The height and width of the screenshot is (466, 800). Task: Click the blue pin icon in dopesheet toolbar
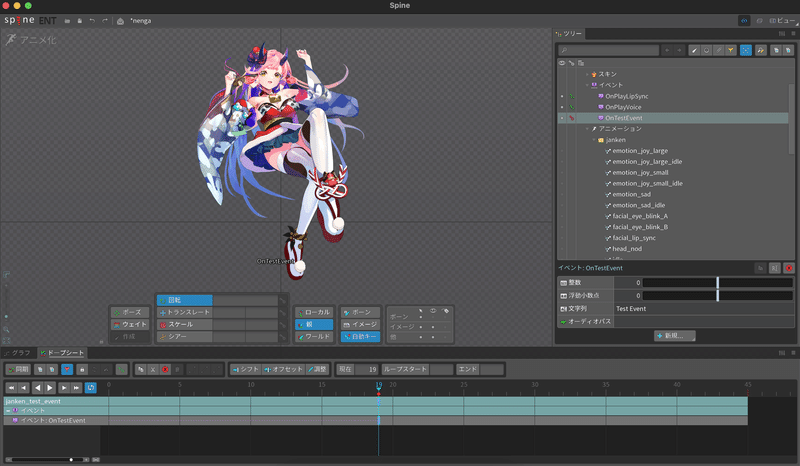(67, 370)
